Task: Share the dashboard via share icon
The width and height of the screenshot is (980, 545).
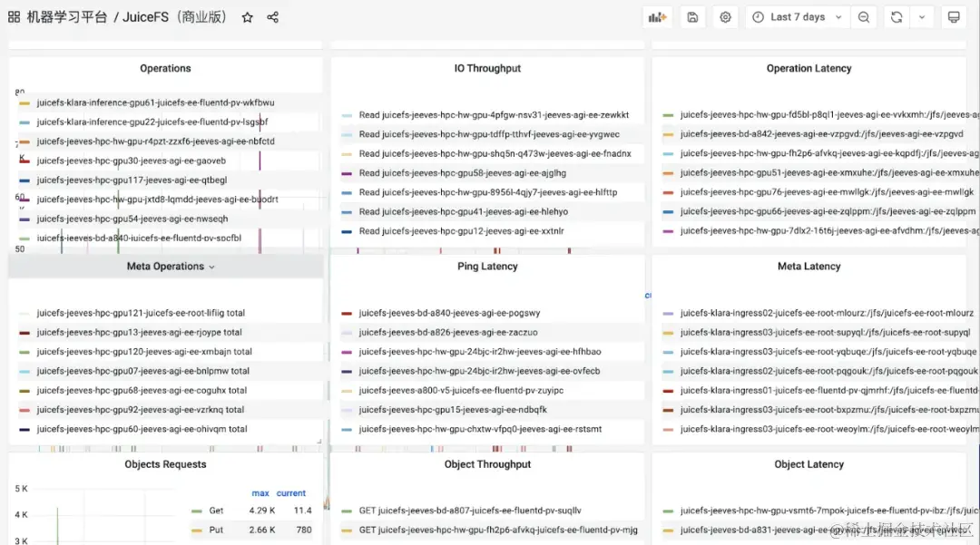Action: (272, 17)
